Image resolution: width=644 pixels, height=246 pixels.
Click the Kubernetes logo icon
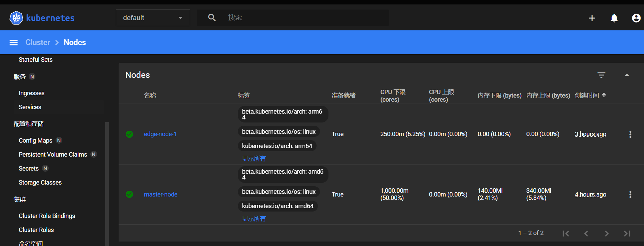click(x=16, y=18)
